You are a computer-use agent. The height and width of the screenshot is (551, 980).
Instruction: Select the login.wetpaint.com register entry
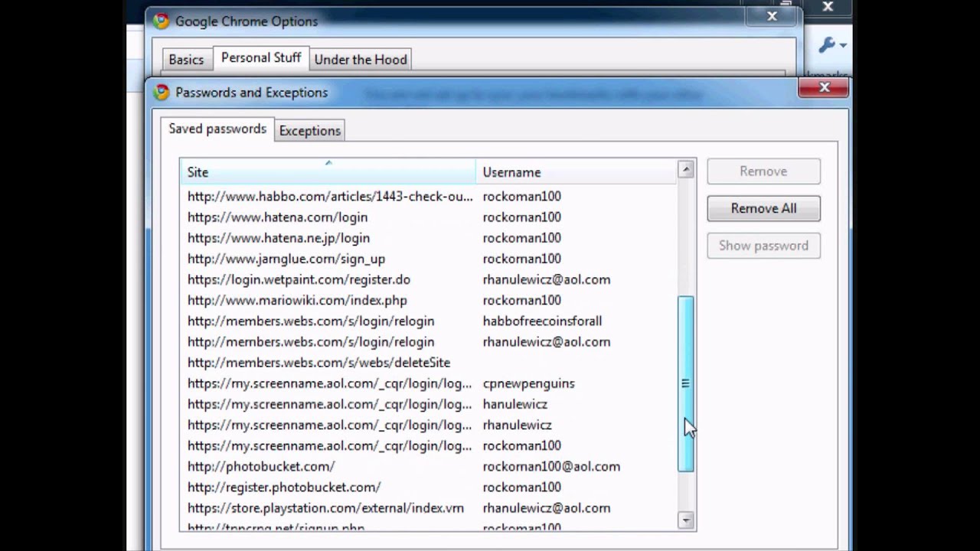pyautogui.click(x=429, y=279)
